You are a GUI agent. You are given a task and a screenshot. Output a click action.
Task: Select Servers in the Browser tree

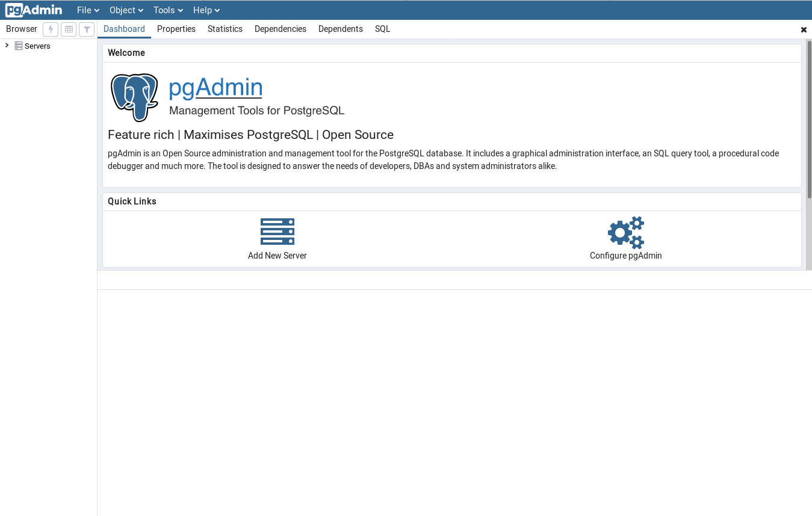pyautogui.click(x=37, y=46)
